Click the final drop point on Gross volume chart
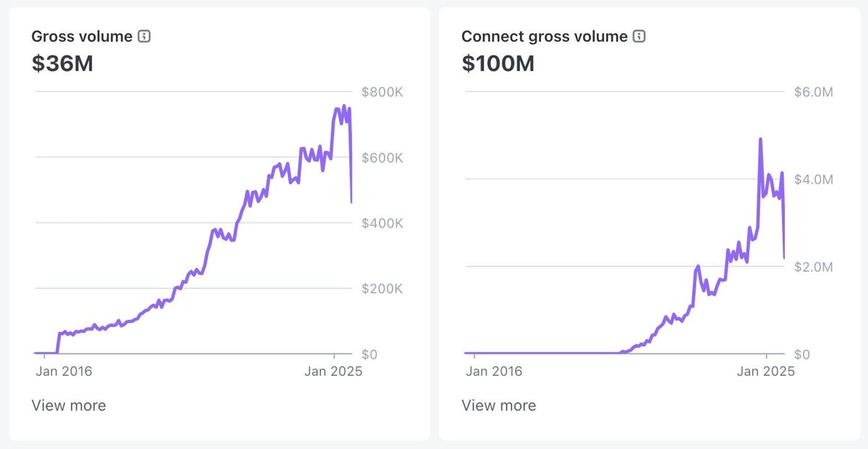The width and height of the screenshot is (868, 449). (x=352, y=203)
